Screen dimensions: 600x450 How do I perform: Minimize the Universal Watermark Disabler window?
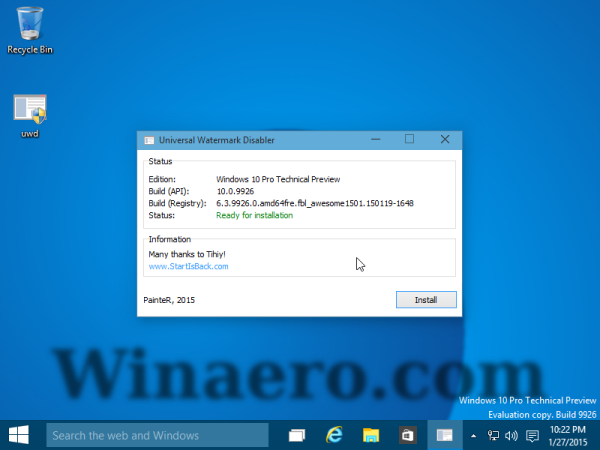click(376, 139)
